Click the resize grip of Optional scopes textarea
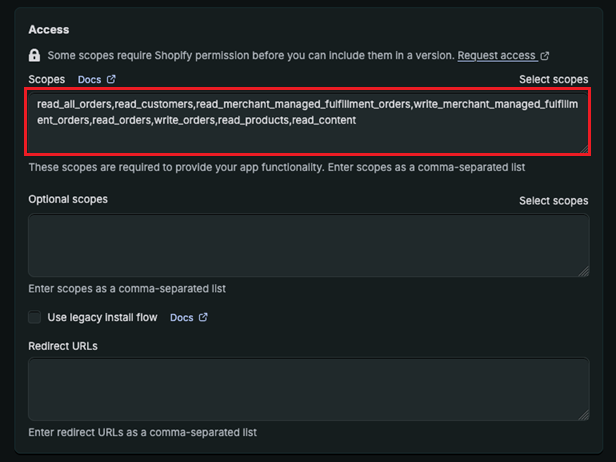 tap(583, 270)
